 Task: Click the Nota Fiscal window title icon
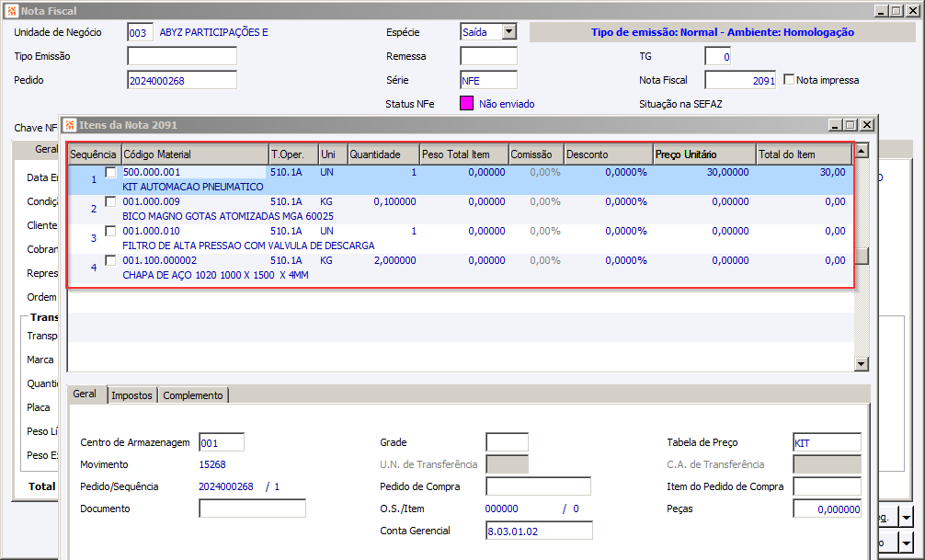[x=11, y=10]
